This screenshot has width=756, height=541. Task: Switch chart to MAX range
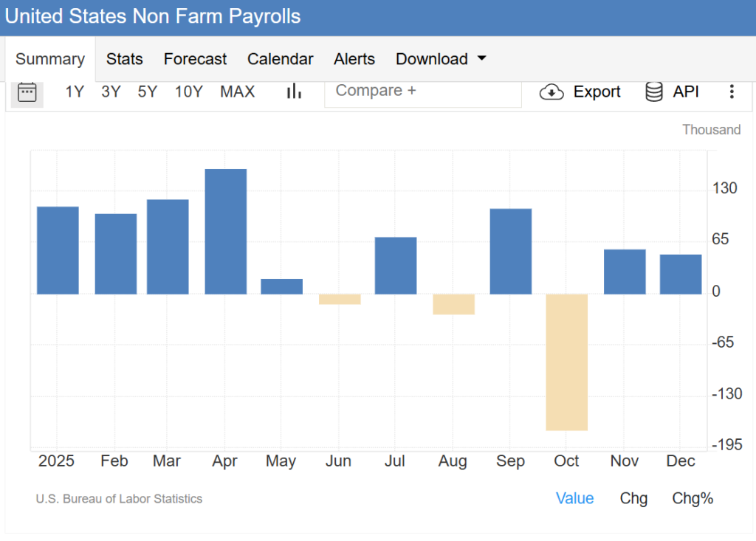pyautogui.click(x=238, y=92)
